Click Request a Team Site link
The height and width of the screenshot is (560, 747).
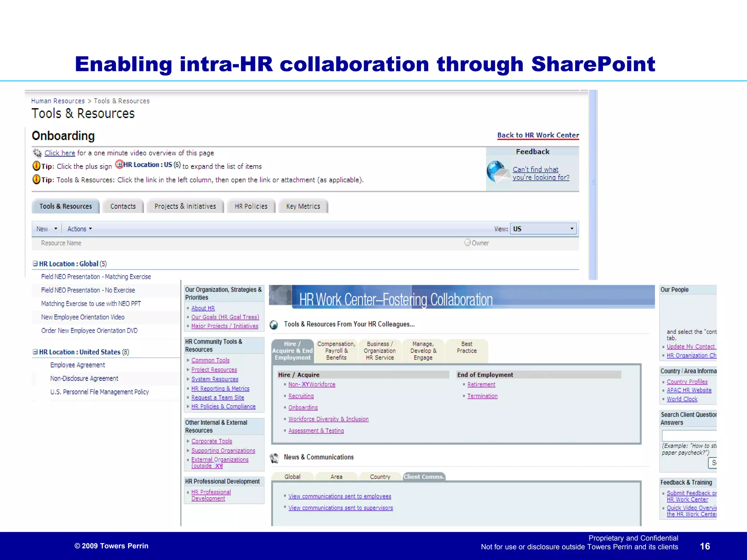[218, 398]
